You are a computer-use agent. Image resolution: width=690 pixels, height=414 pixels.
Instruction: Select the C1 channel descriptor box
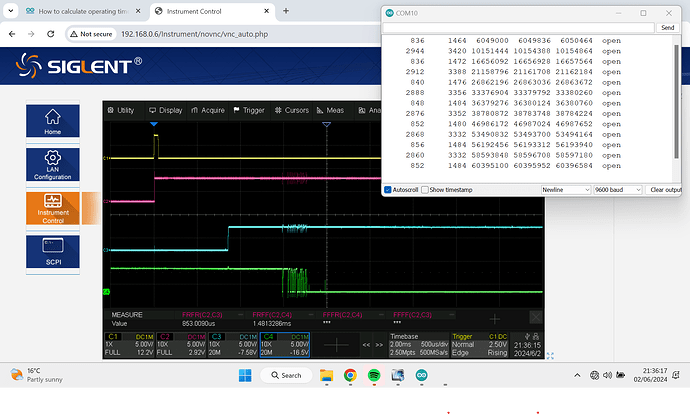(x=129, y=344)
